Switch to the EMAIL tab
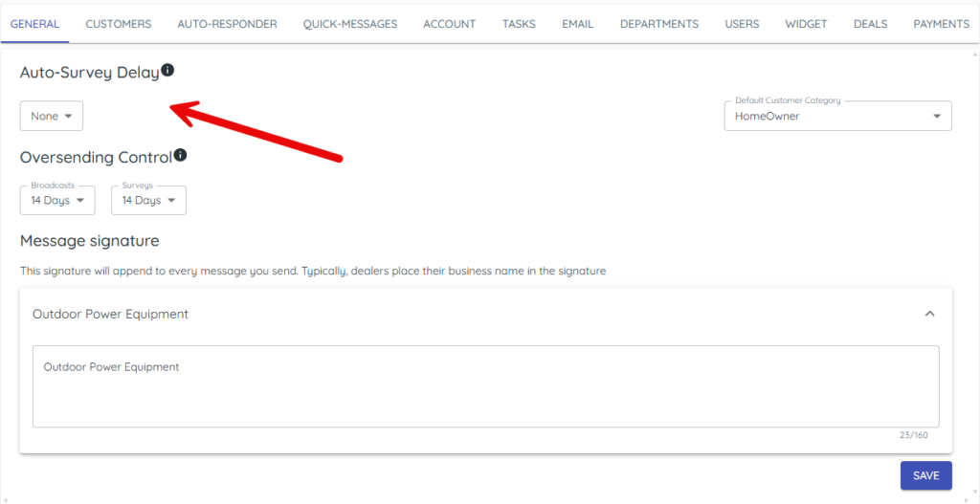980x504 pixels. click(x=577, y=24)
